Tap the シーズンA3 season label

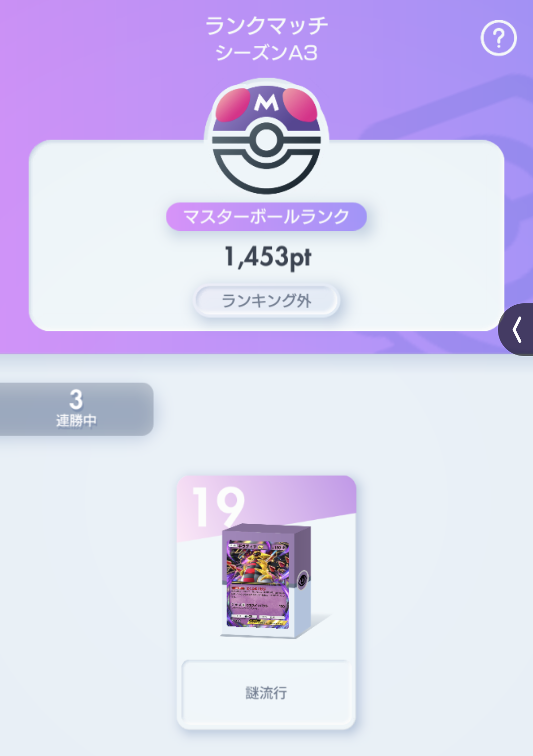tap(266, 53)
